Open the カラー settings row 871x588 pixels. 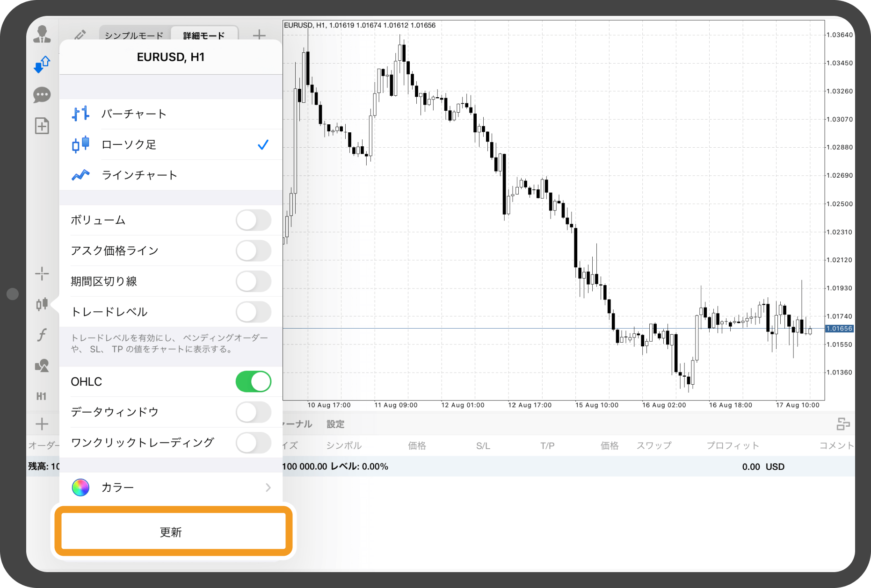(171, 488)
